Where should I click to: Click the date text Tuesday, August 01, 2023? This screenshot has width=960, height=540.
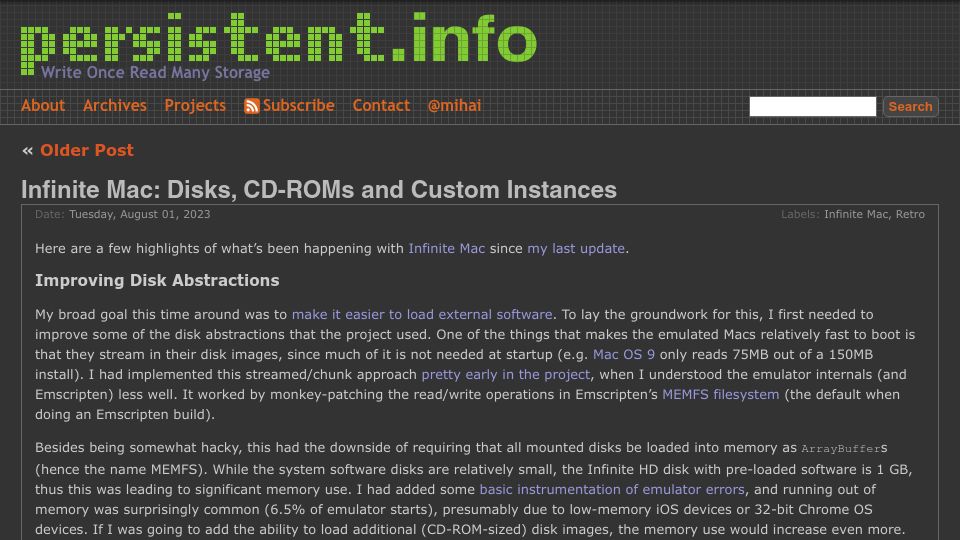tap(140, 214)
